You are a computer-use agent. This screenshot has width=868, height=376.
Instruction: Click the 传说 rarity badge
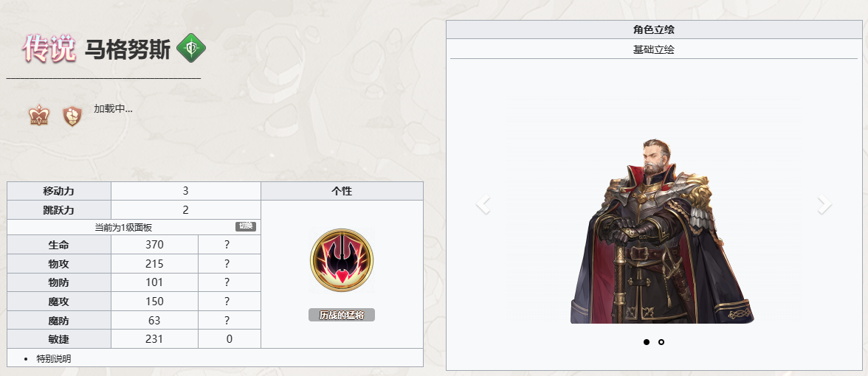[x=49, y=48]
